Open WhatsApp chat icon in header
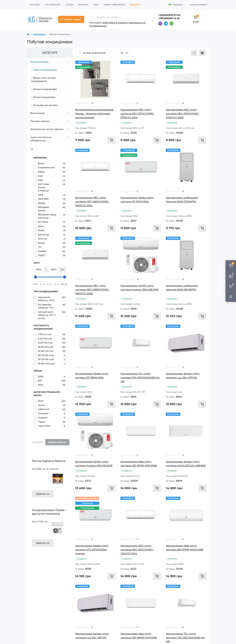Screen dimensions: 236x644 click(x=171, y=24)
